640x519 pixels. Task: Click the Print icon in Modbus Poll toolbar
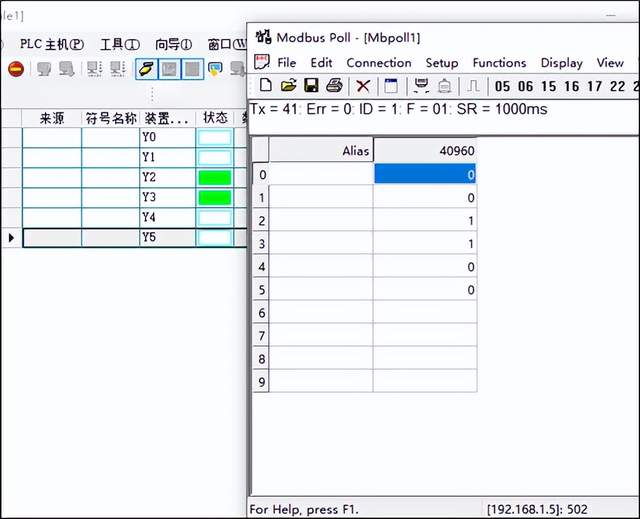click(334, 85)
